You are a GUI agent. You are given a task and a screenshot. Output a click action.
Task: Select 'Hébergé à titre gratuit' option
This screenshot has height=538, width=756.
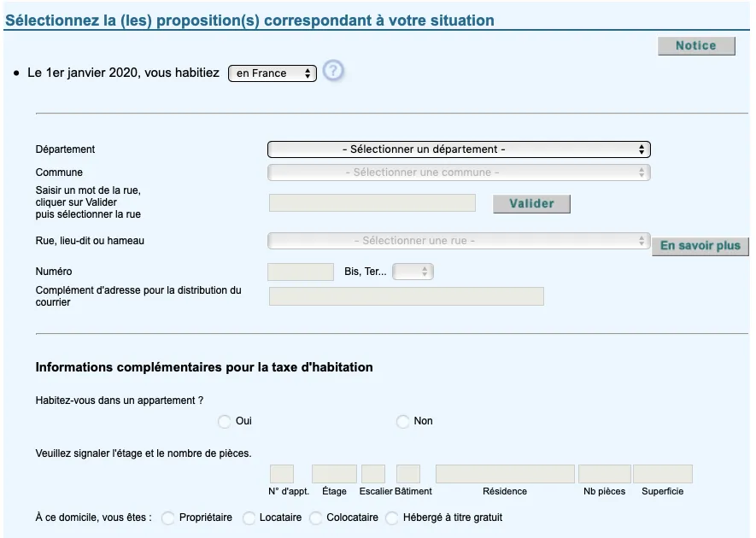coord(392,518)
